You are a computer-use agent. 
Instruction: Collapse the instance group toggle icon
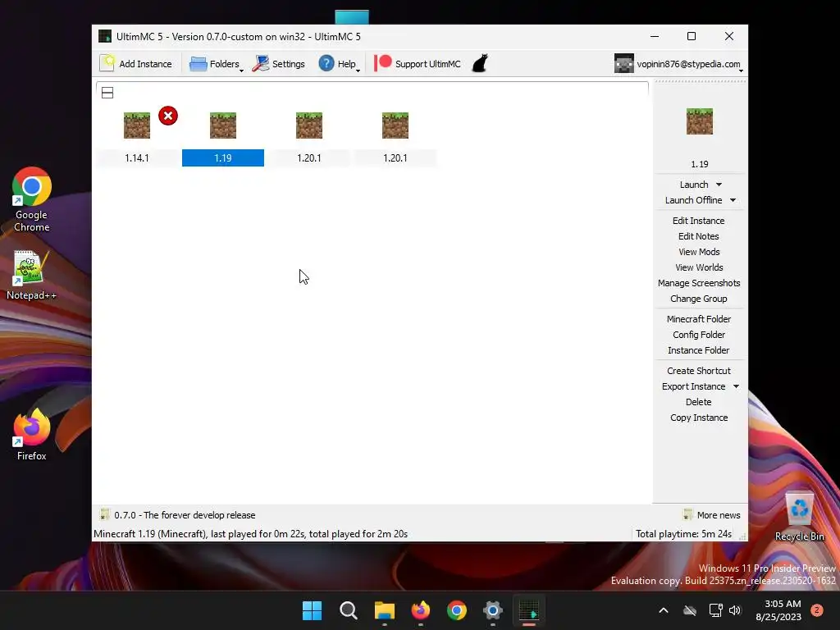[107, 93]
